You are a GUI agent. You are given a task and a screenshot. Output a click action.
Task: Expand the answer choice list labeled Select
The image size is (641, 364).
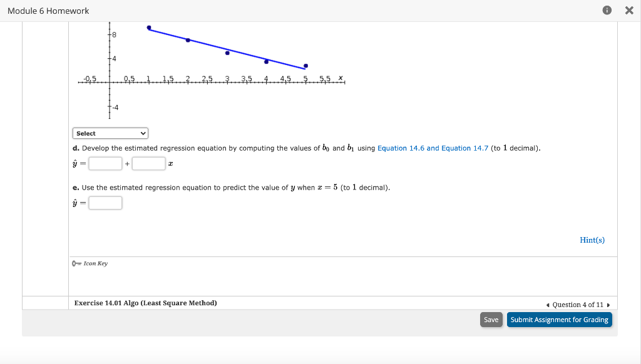(110, 133)
